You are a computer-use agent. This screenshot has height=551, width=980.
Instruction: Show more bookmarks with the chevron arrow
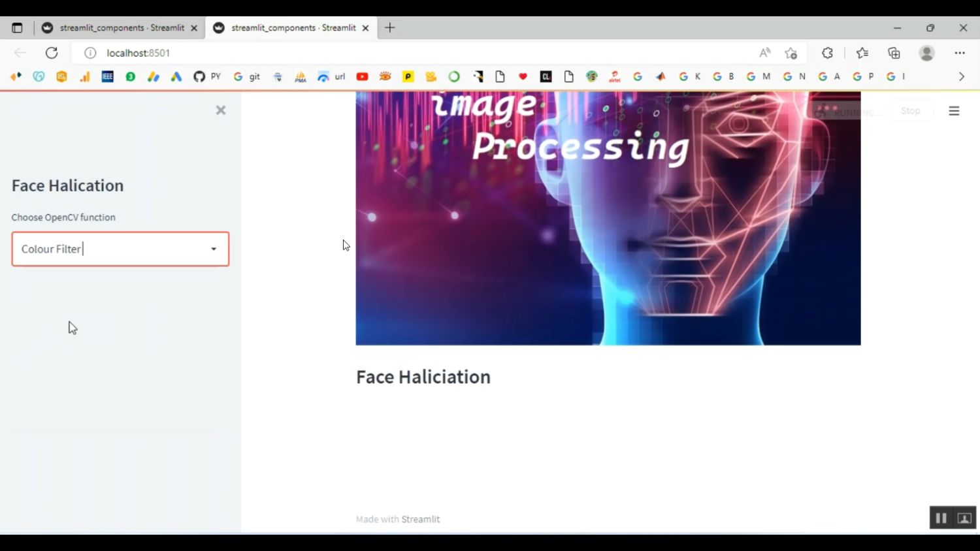(x=962, y=76)
